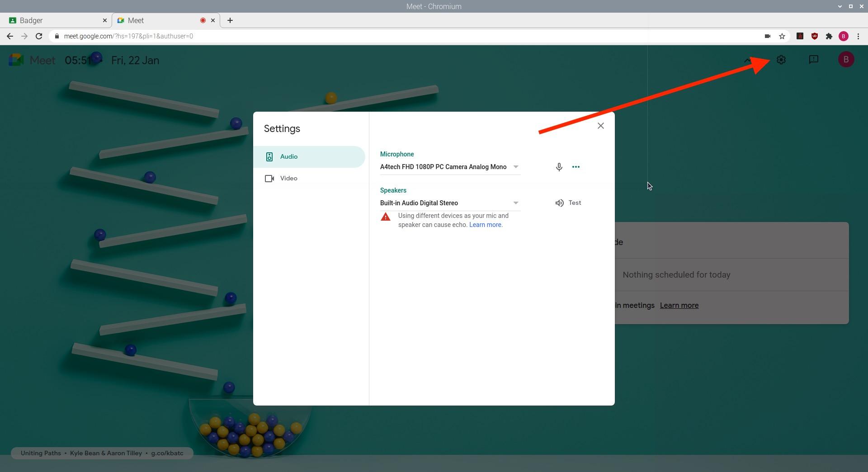868x472 pixels.
Task: Close the Badger tab
Action: coord(105,20)
